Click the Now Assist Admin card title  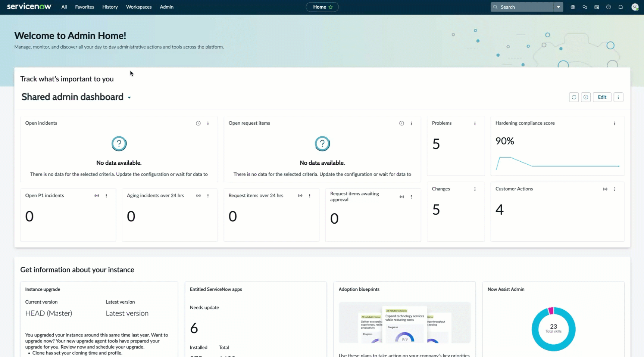pyautogui.click(x=506, y=289)
